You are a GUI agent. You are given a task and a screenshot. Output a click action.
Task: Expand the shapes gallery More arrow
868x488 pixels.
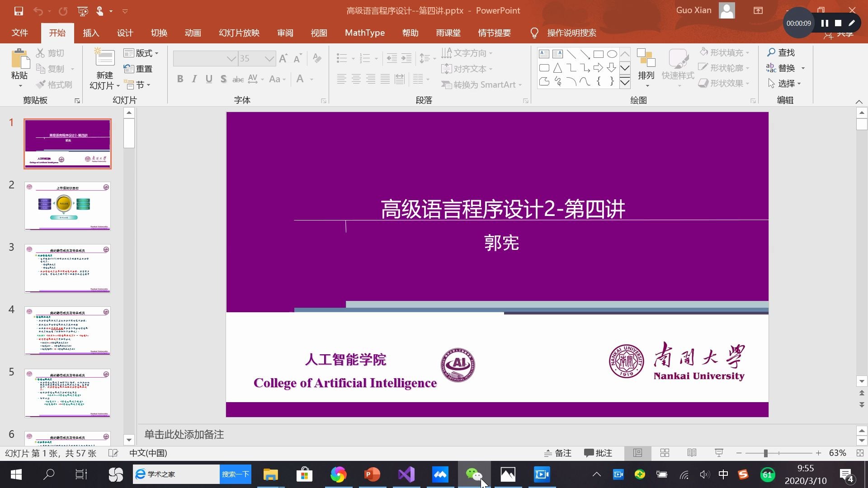click(625, 82)
